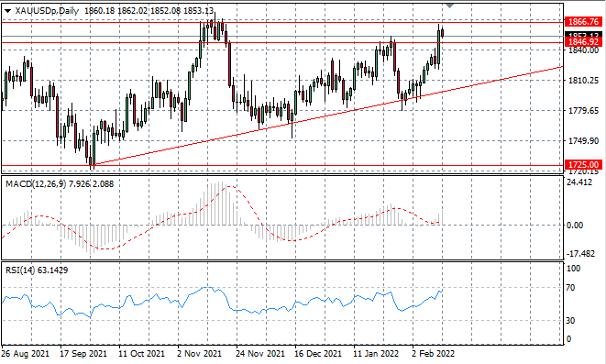Screen dimensions: 606x364
Task: Select the RSI(14) 63.1429 indicator label
Action: [37, 270]
